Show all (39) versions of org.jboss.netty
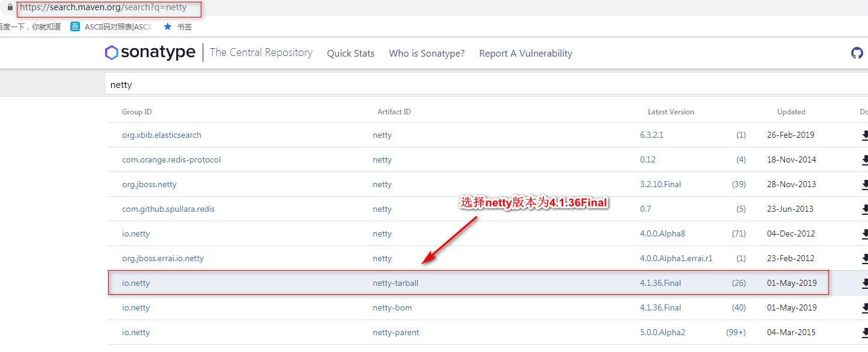Viewport: 868px width, 352px height. (739, 184)
